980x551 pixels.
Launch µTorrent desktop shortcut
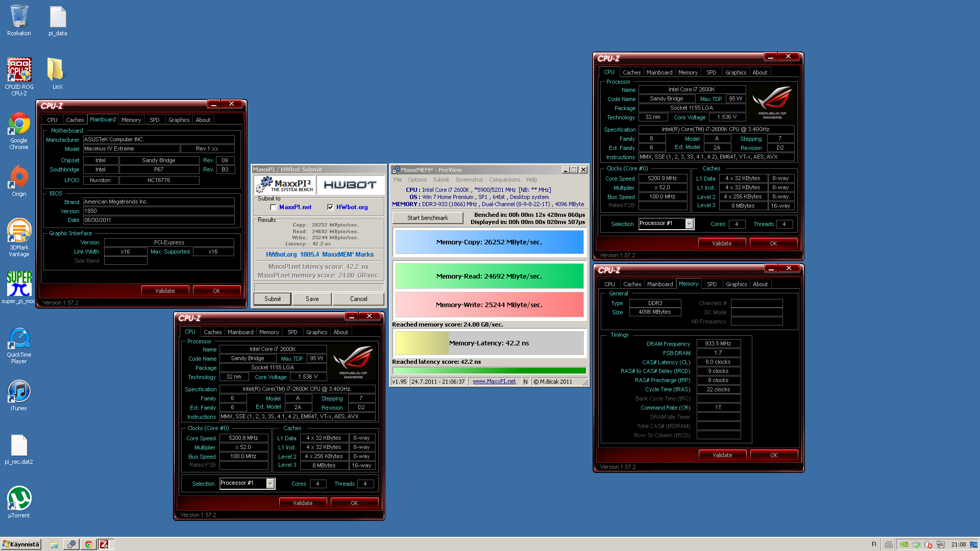click(19, 502)
